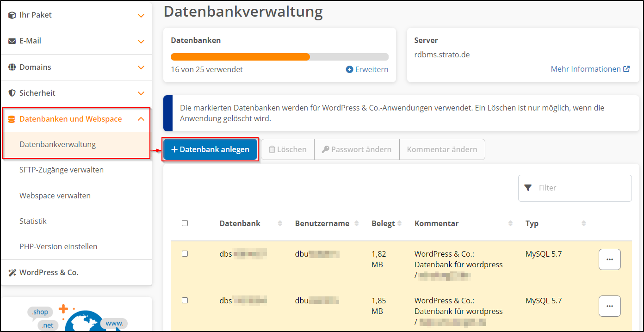
Task: Click the Domains globe icon
Action: [x=12, y=67]
